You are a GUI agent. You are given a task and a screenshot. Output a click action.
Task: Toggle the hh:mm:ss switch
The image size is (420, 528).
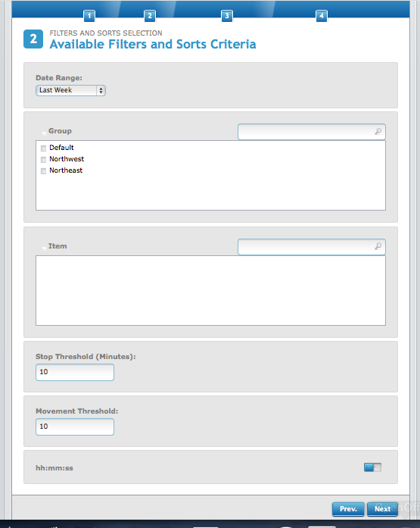[x=372, y=467]
